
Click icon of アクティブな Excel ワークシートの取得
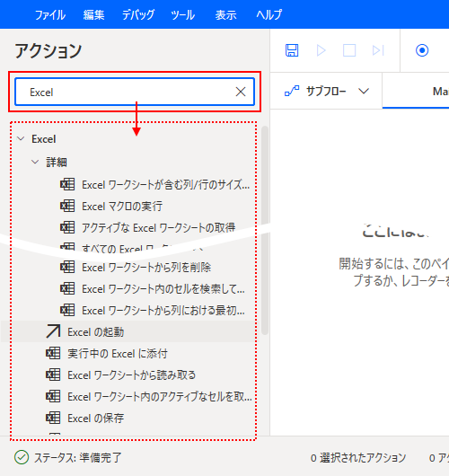(67, 227)
